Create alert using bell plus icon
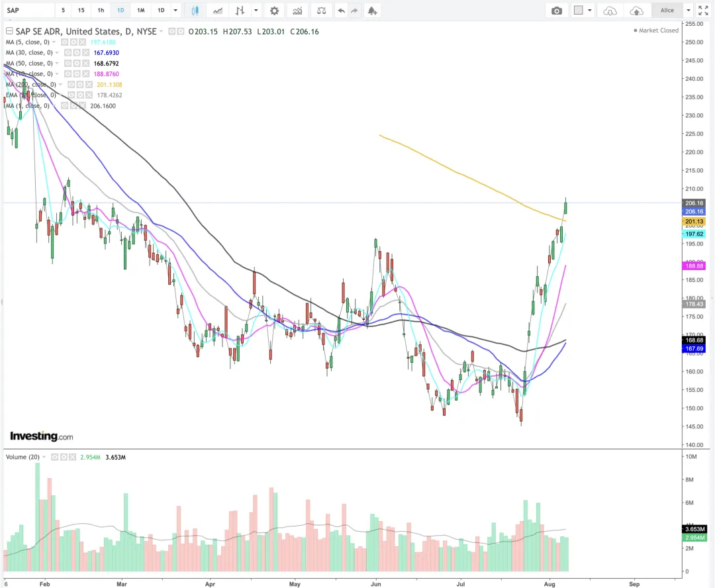 point(373,11)
